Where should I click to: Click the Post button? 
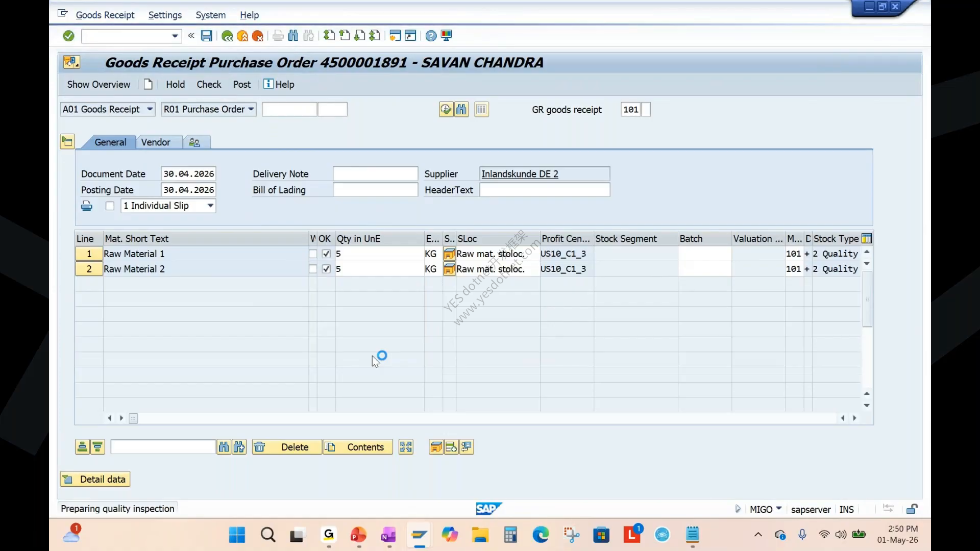(x=242, y=85)
